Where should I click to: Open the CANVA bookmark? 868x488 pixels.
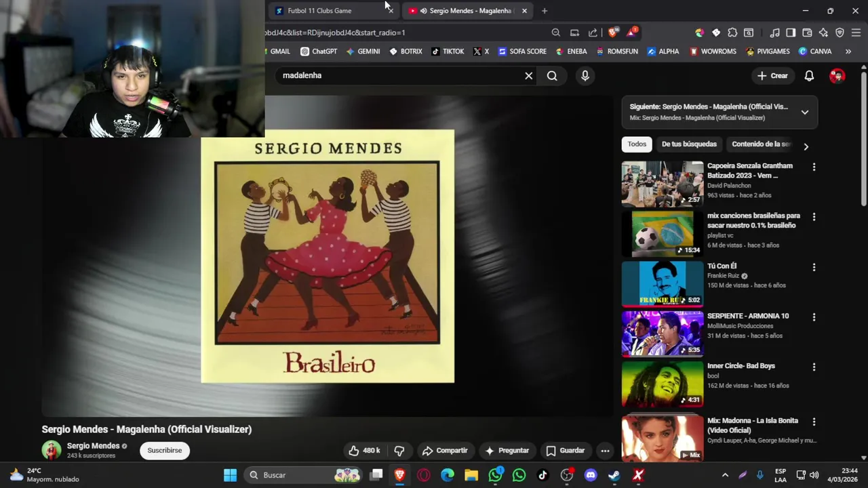815,52
